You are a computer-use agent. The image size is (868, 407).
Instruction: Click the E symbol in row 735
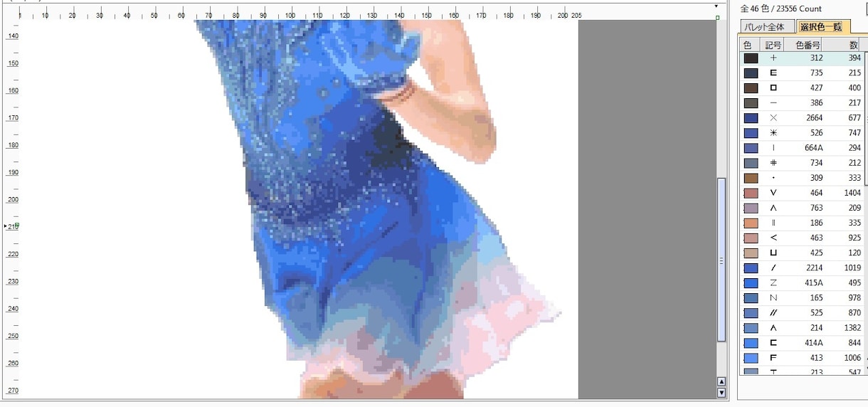(x=773, y=73)
